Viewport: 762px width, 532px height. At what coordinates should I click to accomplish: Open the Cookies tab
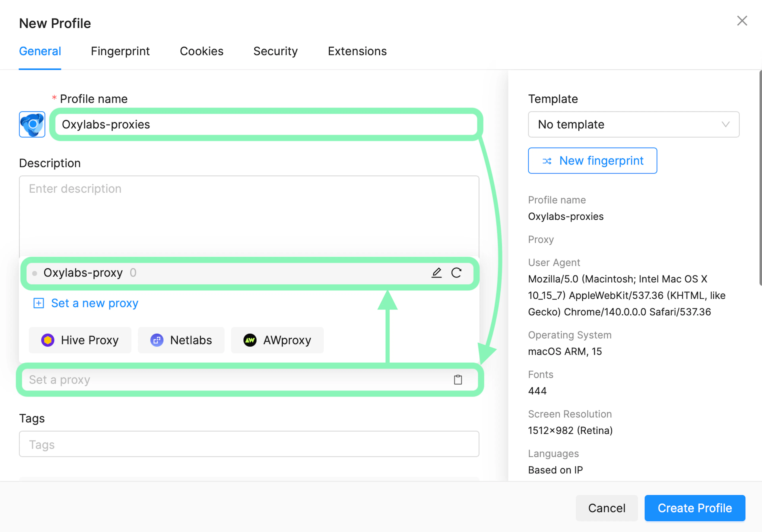click(201, 51)
